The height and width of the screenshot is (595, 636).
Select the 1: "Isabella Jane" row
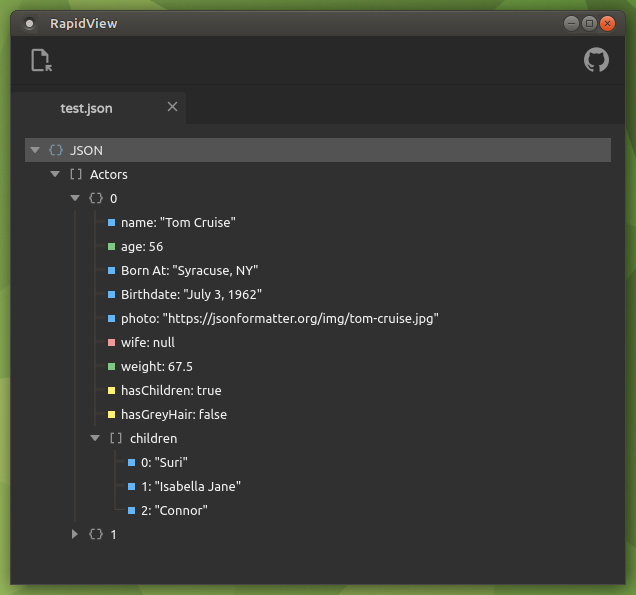coord(191,486)
